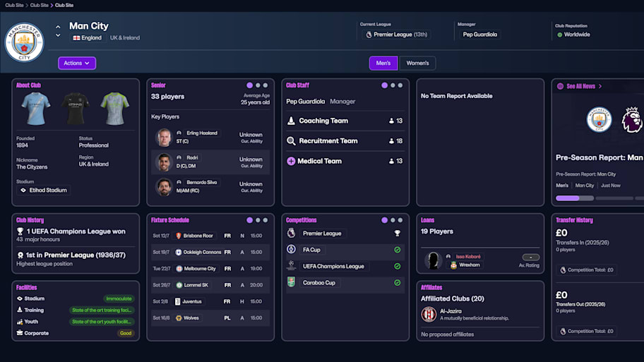The width and height of the screenshot is (644, 362).
Task: Open Brisbane Roar fixture badge
Action: 179,236
